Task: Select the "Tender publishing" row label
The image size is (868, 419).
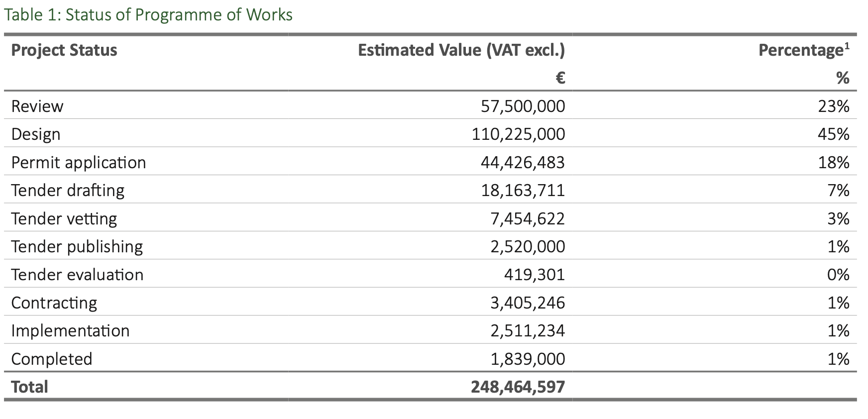Action: click(x=77, y=247)
